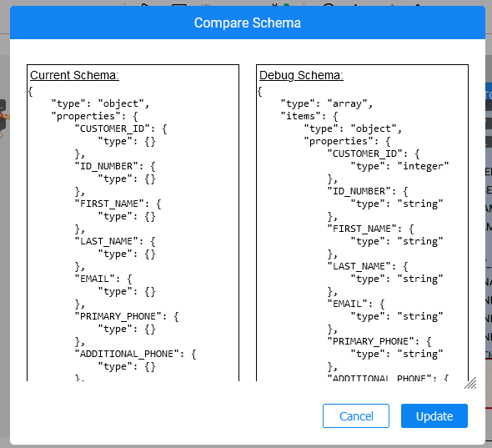Click the Update button
This screenshot has height=448, width=492.
point(434,415)
